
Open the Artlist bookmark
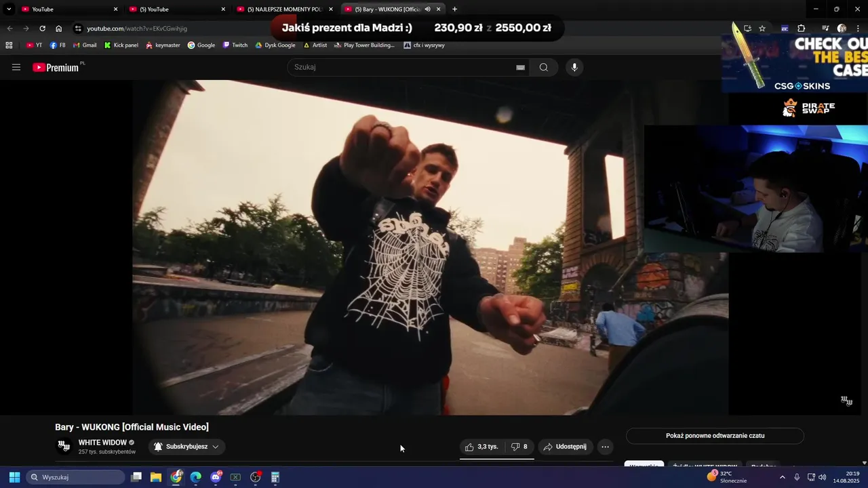pos(315,45)
